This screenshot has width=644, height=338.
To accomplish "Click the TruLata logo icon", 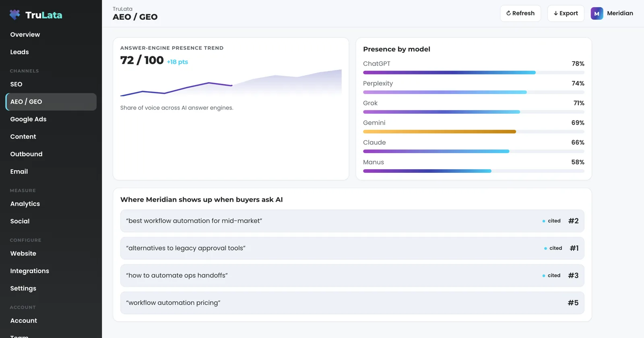I will [x=15, y=15].
